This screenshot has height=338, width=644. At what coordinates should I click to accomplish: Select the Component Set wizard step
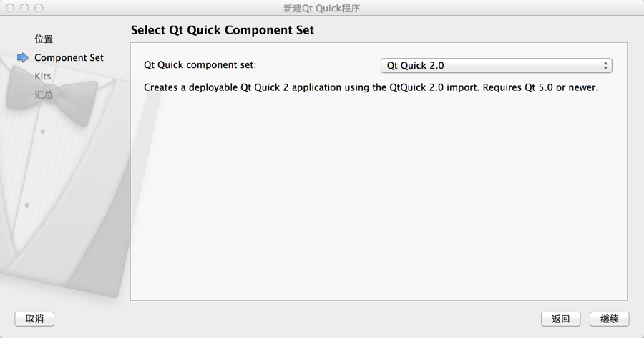tap(69, 58)
